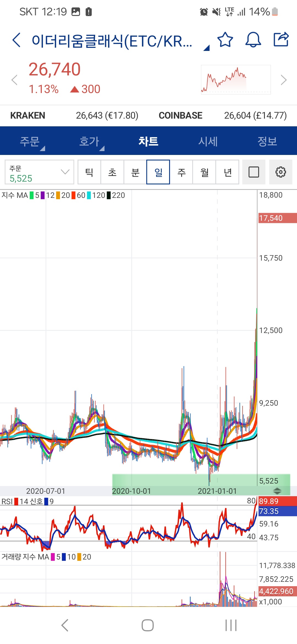Tap RSI value 89.89 marker
The width and height of the screenshot is (297, 644).
pos(277,501)
